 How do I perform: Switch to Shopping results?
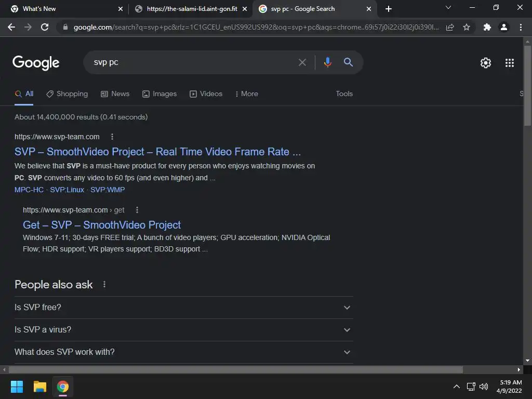(67, 94)
